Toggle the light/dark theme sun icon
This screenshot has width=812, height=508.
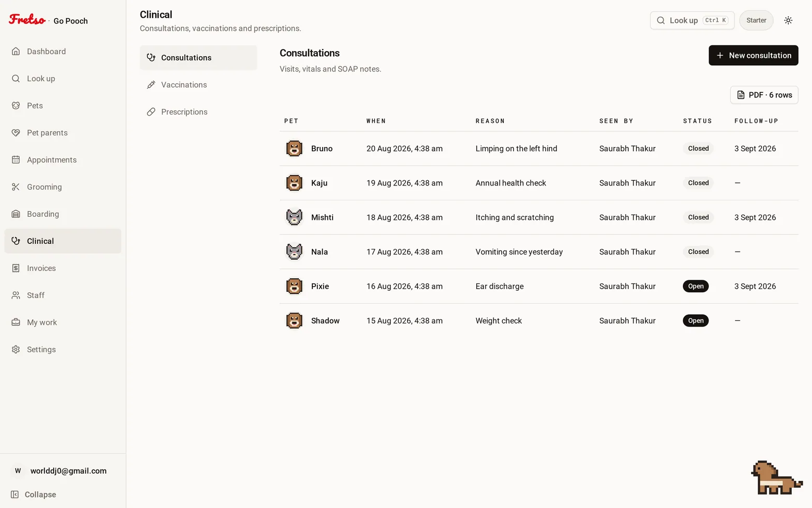[x=789, y=20]
